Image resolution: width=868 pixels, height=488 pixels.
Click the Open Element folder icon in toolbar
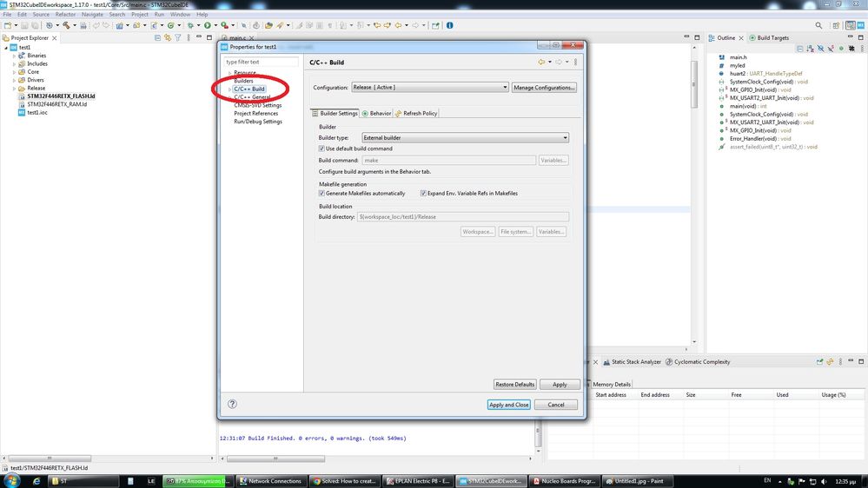click(268, 25)
